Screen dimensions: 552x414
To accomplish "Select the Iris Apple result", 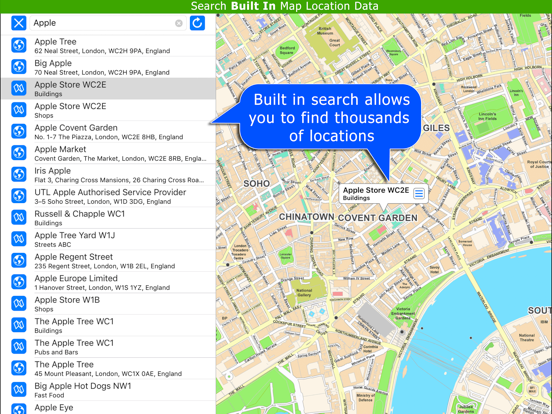I will coord(108,174).
